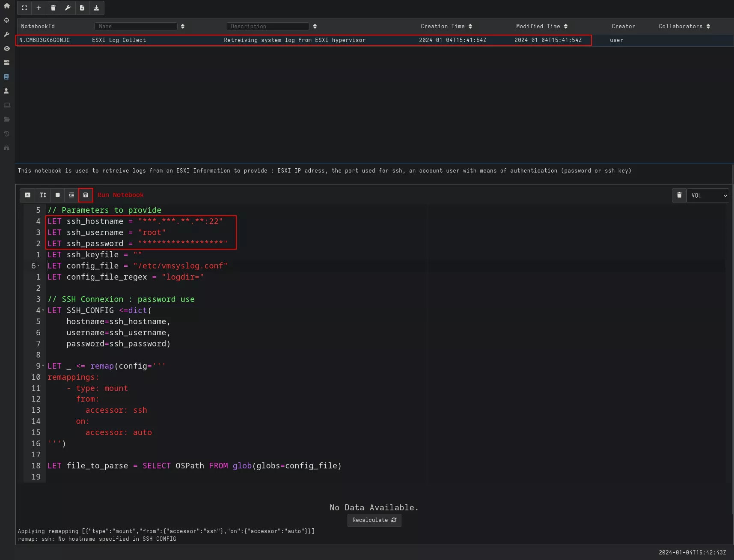This screenshot has height=560, width=734.
Task: Place cursor on the ssh_hostname line
Action: point(135,221)
